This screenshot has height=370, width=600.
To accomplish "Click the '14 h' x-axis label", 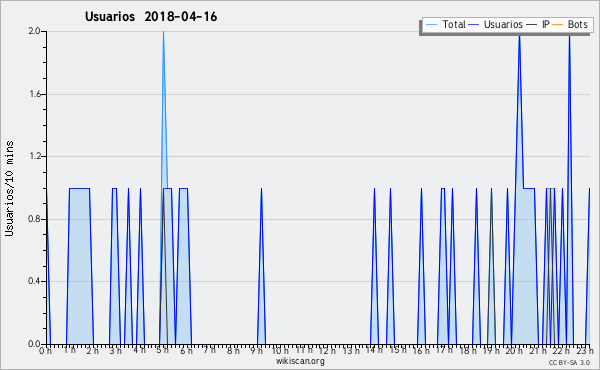I will [x=374, y=350].
